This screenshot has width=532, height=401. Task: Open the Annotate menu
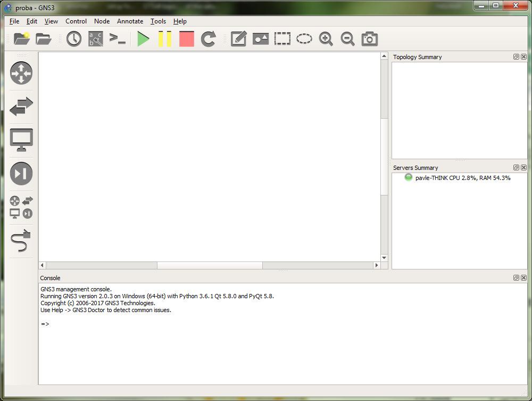click(130, 21)
